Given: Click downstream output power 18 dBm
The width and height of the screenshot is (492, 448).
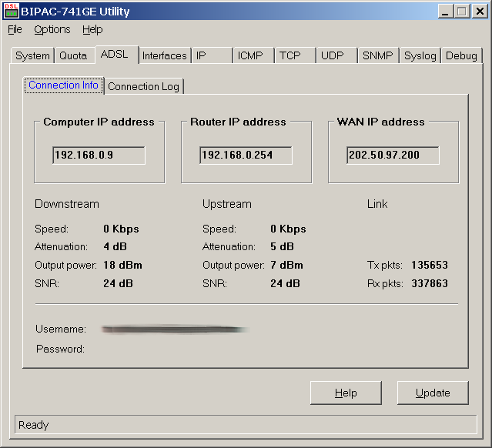Looking at the screenshot, I should 122,265.
